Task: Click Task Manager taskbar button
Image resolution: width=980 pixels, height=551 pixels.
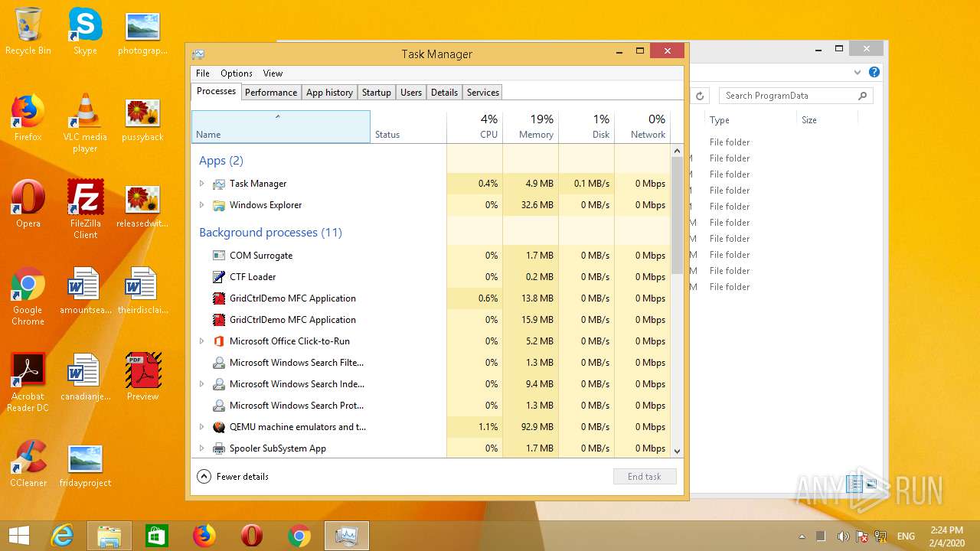Action: pyautogui.click(x=347, y=536)
